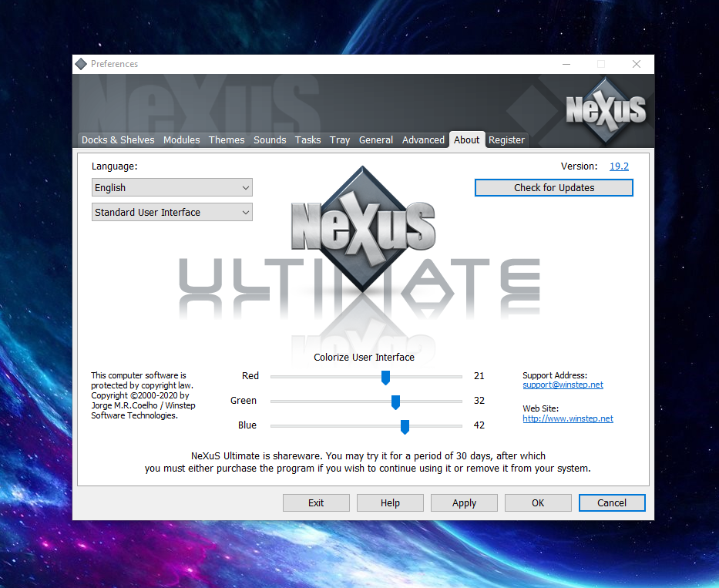
Task: Switch to the Register tab
Action: pos(506,139)
